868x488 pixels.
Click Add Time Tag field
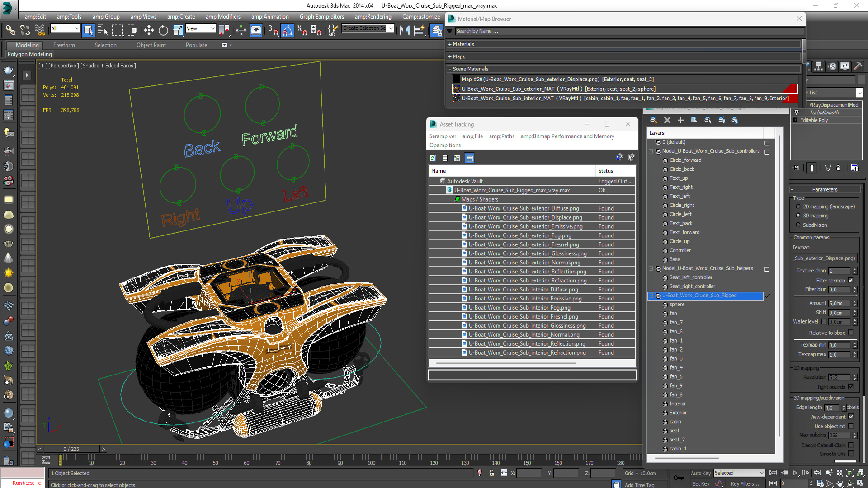point(639,485)
